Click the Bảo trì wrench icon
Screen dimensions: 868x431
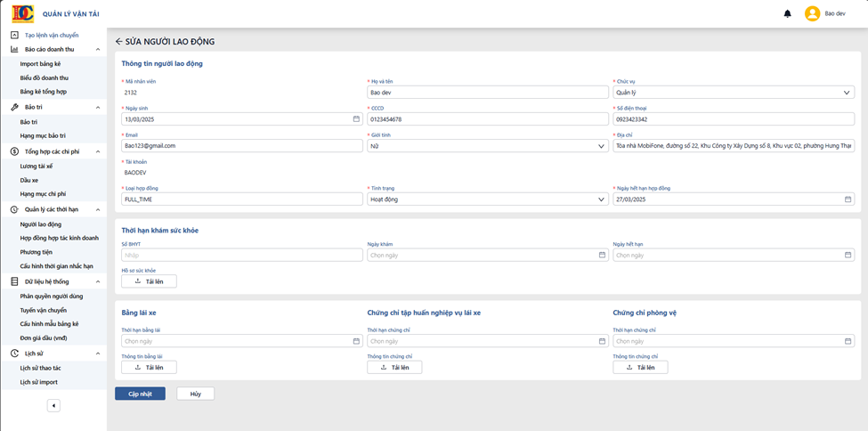pyautogui.click(x=14, y=107)
